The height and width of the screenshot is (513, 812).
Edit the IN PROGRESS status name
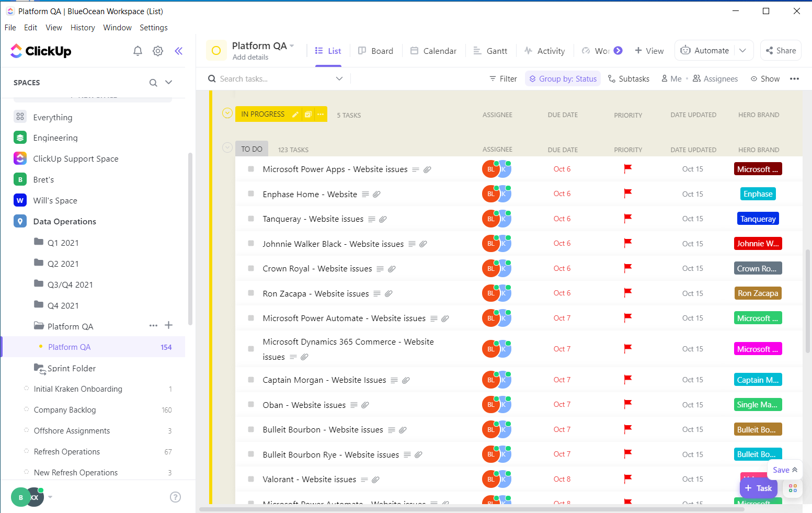tap(295, 114)
